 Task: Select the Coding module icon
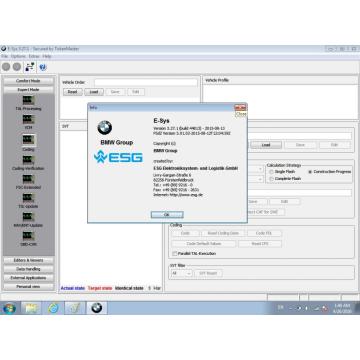coord(28,140)
